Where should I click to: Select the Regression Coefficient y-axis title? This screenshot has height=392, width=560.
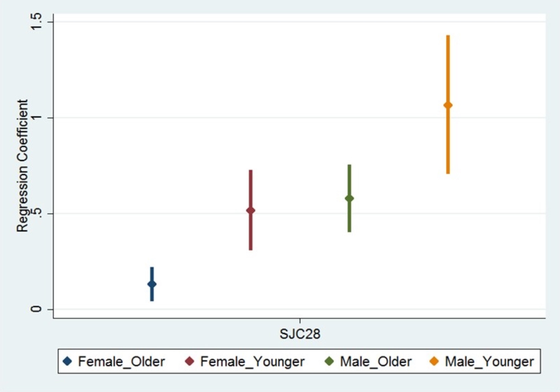[x=22, y=166]
